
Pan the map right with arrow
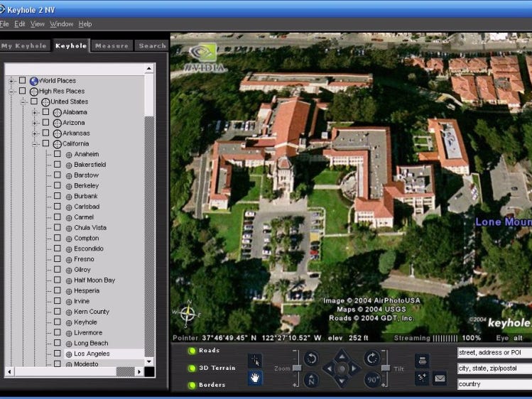click(x=355, y=368)
